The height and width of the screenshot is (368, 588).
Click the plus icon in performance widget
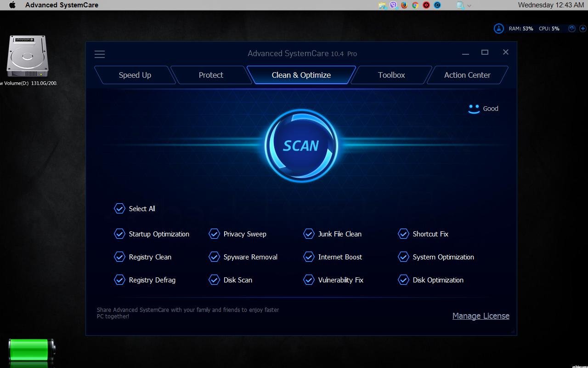582,29
